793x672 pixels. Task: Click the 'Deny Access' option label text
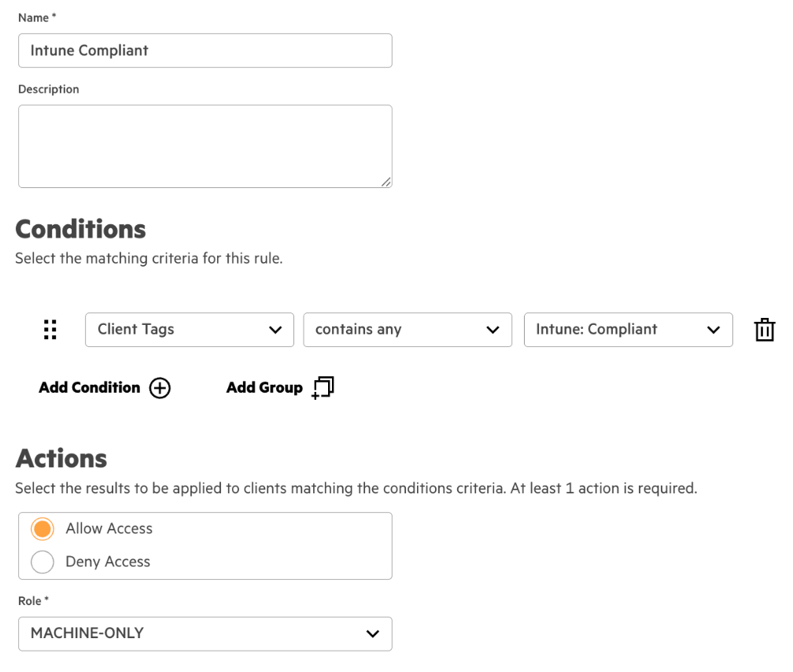click(x=108, y=562)
